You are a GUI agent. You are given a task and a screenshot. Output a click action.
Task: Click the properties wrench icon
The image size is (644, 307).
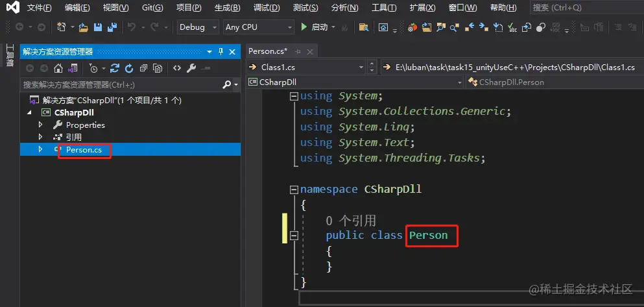191,68
